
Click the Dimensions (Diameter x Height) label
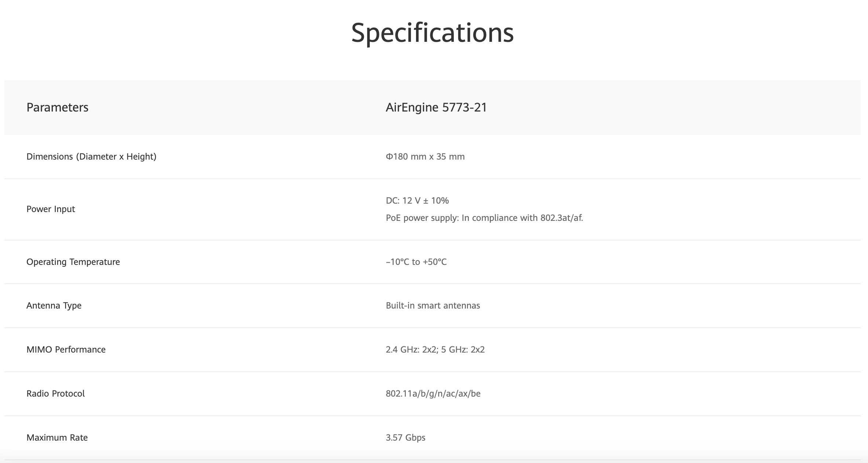[91, 157]
